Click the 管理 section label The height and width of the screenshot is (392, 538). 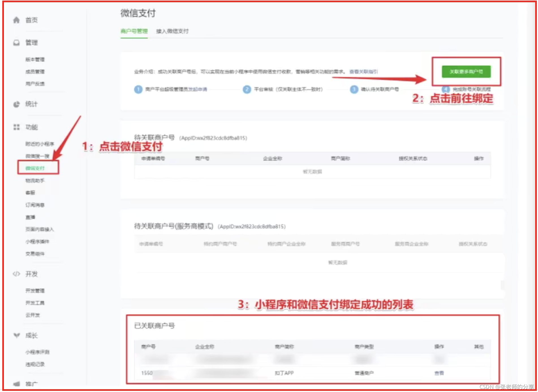(x=32, y=43)
